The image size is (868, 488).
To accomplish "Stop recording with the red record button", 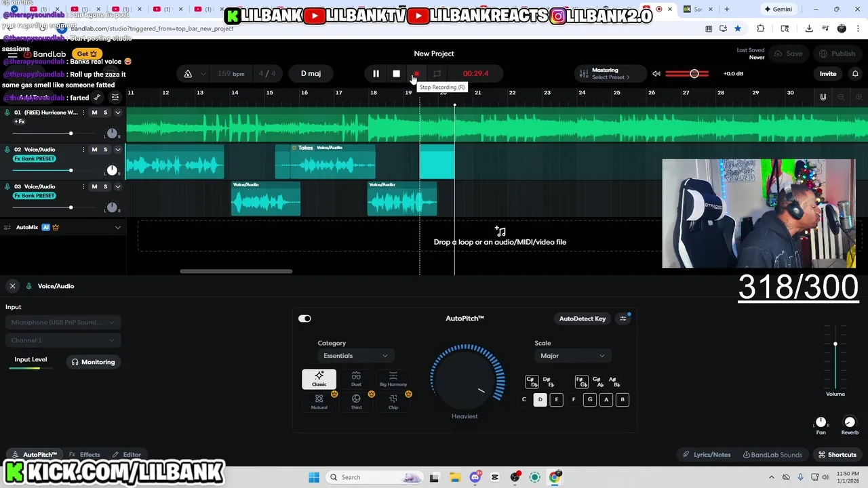I will click(x=417, y=73).
